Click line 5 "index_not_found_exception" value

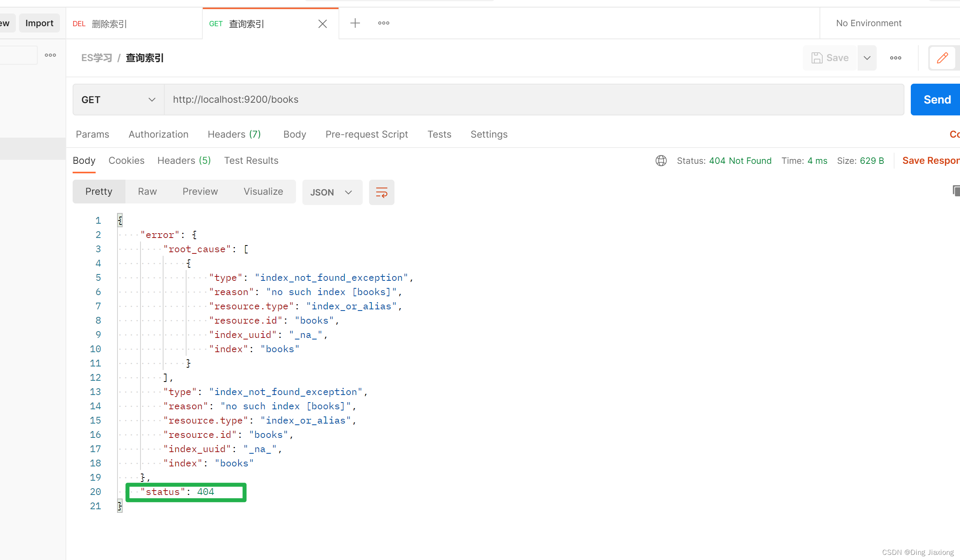[x=331, y=278]
